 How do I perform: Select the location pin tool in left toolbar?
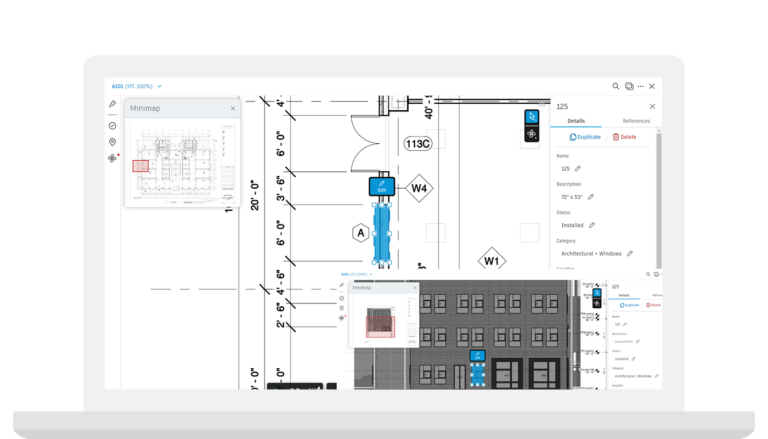point(112,142)
